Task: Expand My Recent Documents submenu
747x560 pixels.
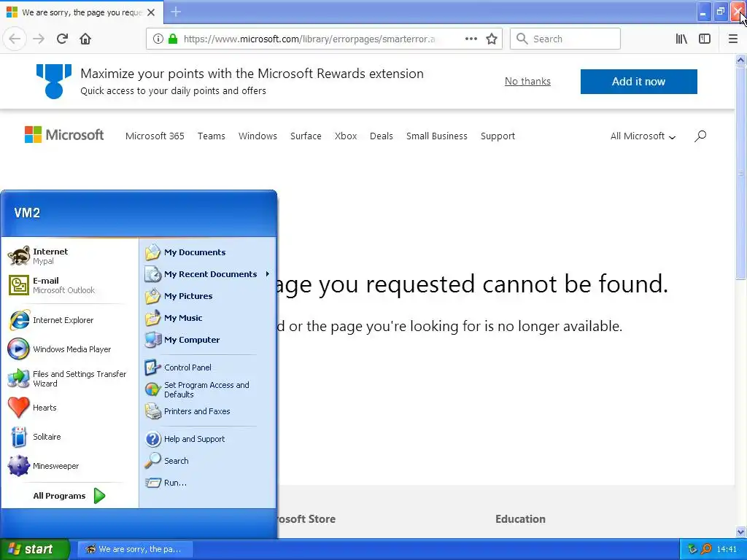Action: point(208,274)
